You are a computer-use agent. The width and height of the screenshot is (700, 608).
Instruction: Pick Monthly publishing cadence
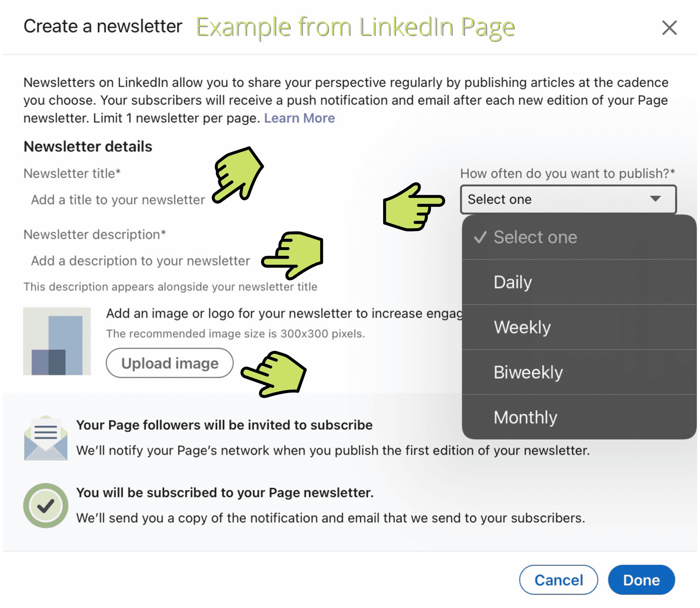tap(579, 417)
